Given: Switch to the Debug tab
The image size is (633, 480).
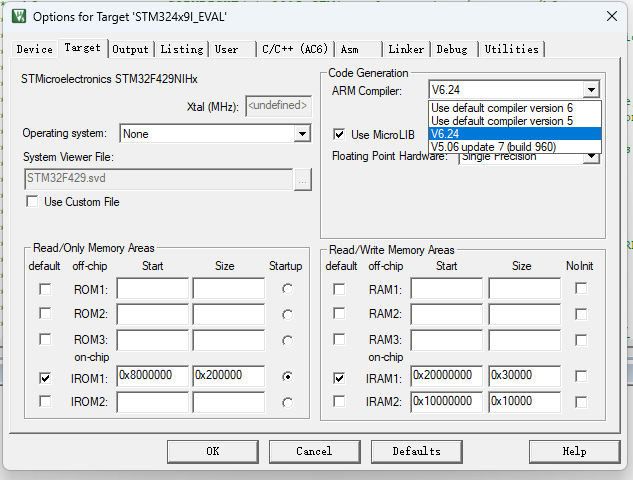Looking at the screenshot, I should pos(452,49).
